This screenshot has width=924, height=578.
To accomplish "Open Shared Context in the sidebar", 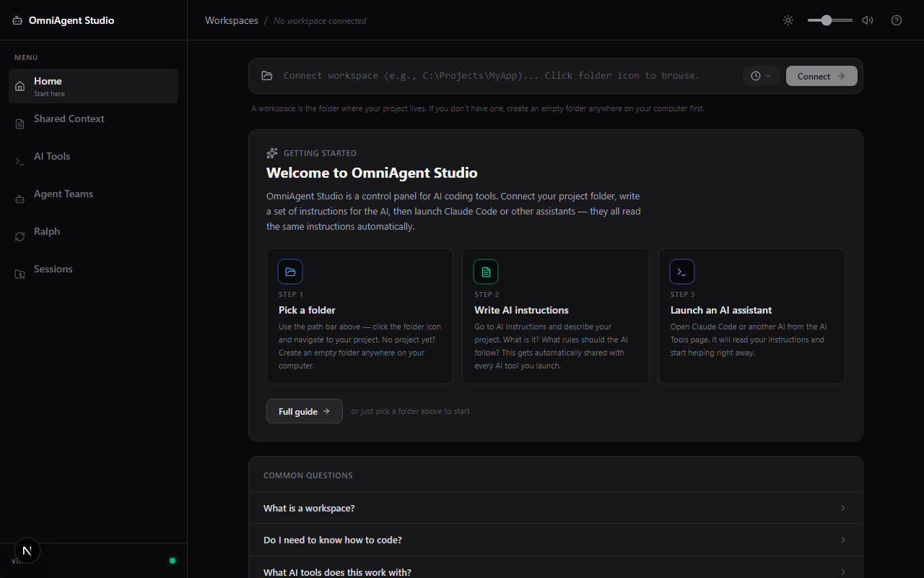I will coord(94,124).
